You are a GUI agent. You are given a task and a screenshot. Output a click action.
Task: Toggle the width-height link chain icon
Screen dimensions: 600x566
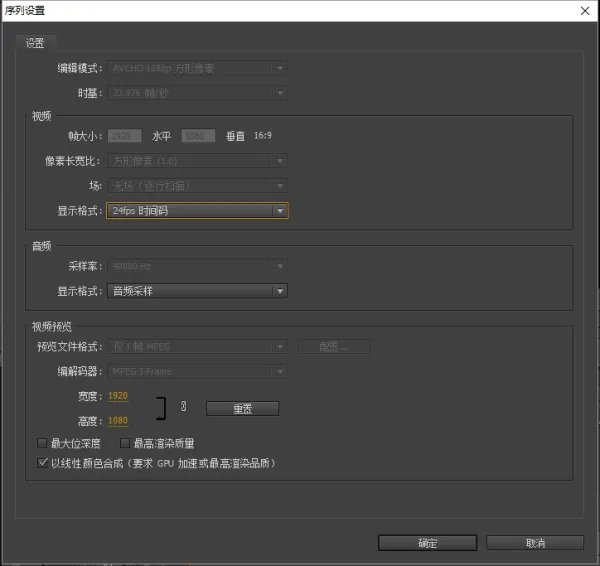click(x=184, y=406)
